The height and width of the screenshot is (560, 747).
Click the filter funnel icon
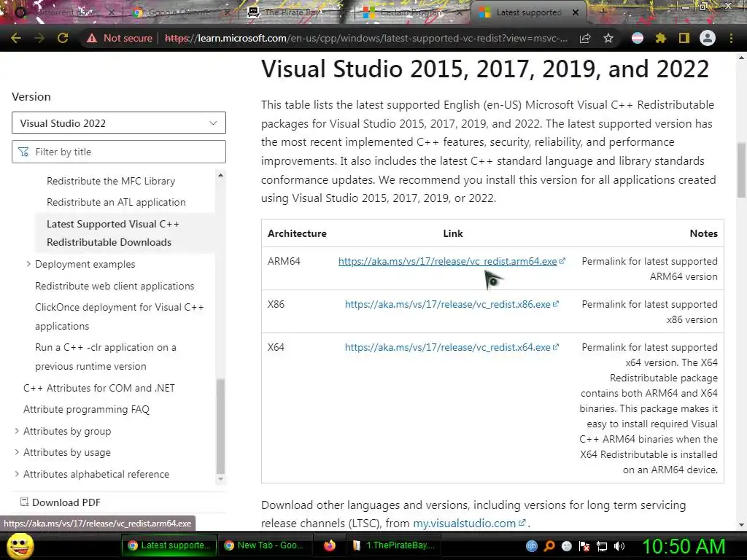coord(23,152)
